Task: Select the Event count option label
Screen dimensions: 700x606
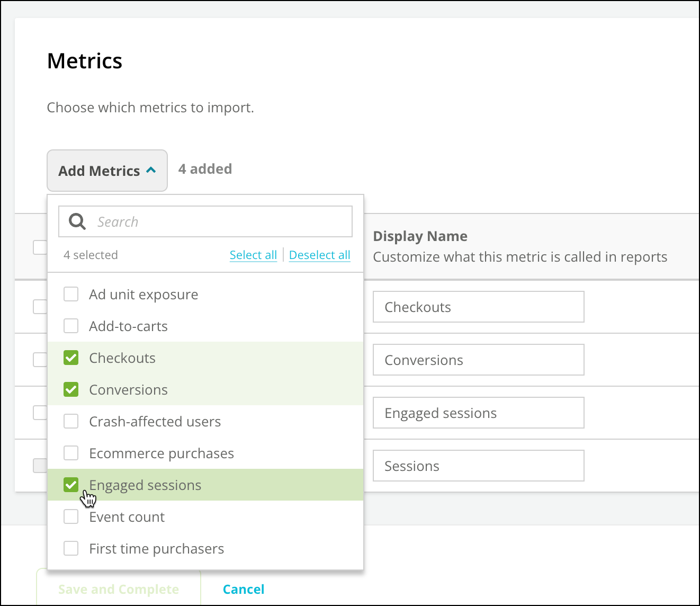Action: (x=127, y=517)
